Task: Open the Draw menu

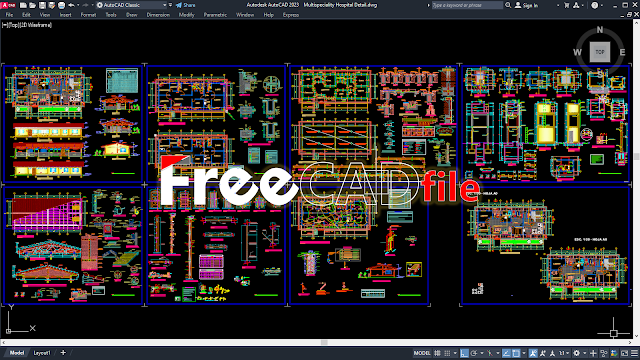Action: [x=131, y=15]
